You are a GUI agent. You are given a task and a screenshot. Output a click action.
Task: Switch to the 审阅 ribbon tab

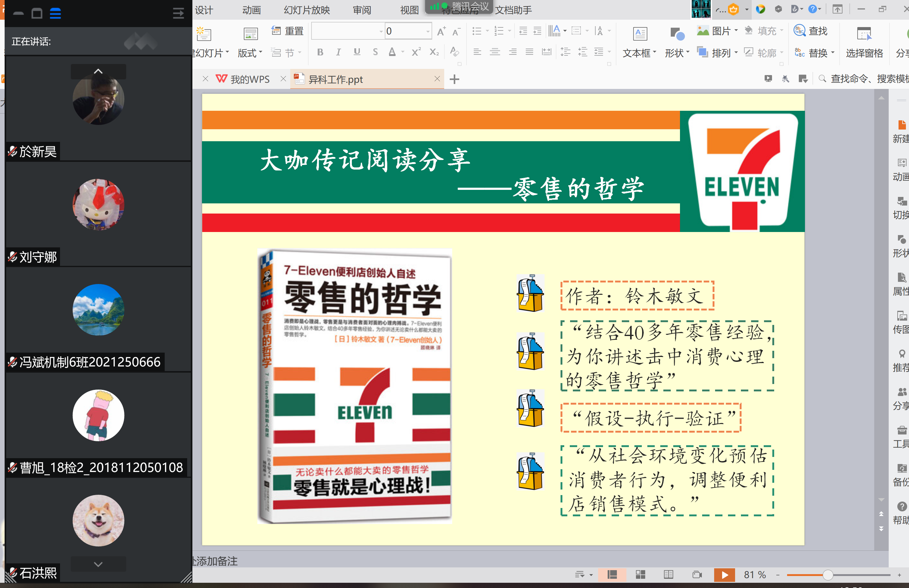[361, 10]
